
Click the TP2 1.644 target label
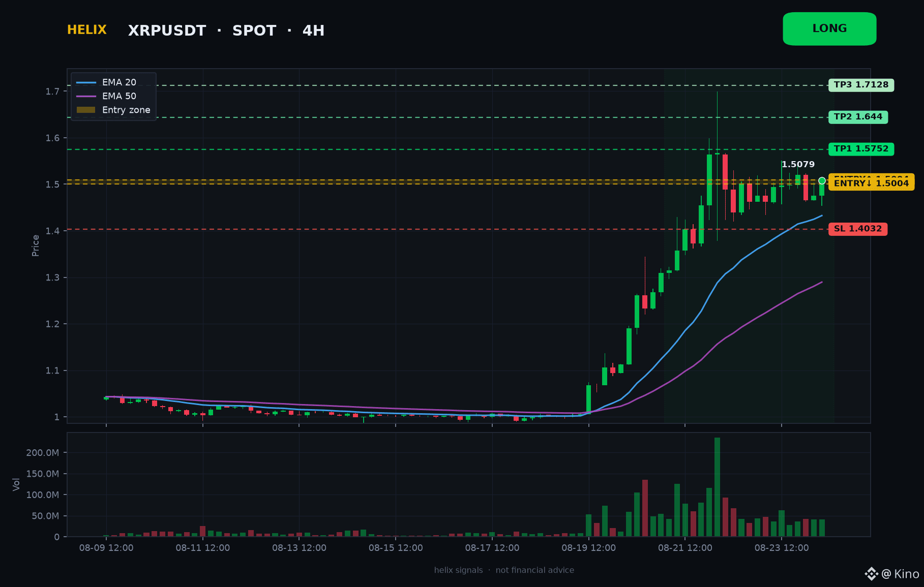[858, 117]
